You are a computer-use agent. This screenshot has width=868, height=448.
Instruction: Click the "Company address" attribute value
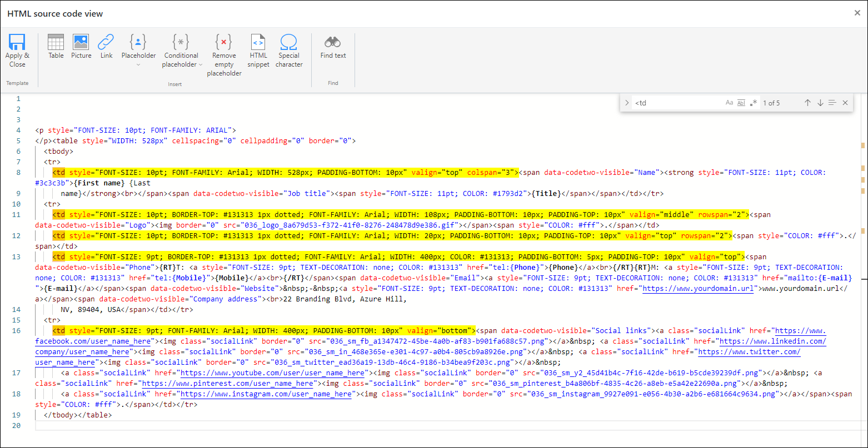(228, 299)
